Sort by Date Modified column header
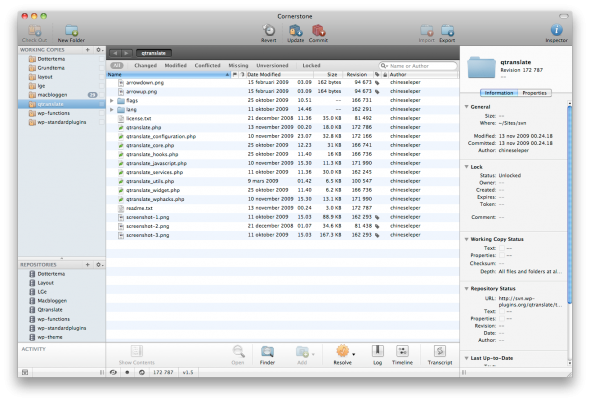This screenshot has height=402, width=590. pyautogui.click(x=280, y=75)
